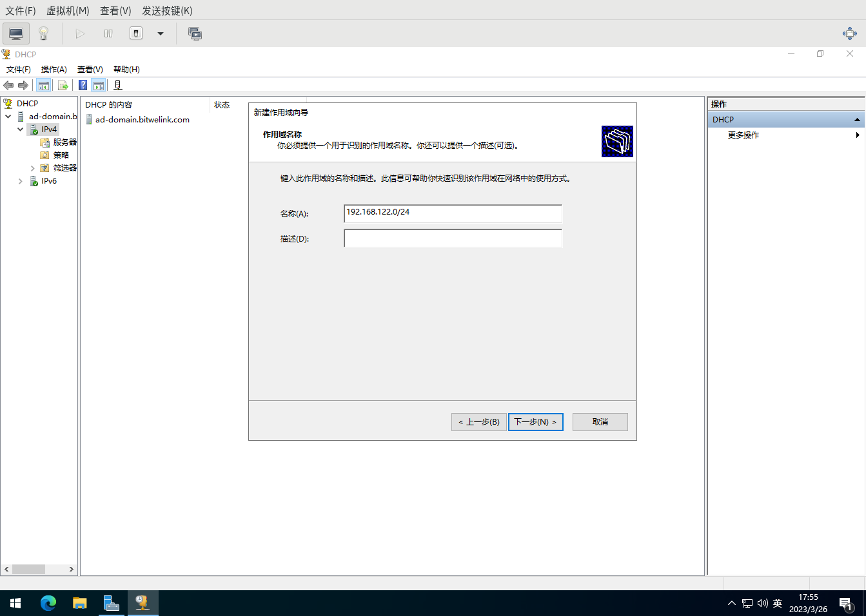Image resolution: width=866 pixels, height=616 pixels.
Task: Select the 服务器 options folder under IPv4
Action: pos(64,142)
